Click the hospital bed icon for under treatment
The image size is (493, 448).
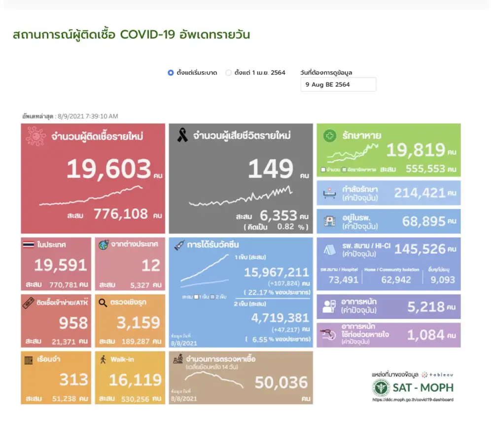click(x=329, y=193)
